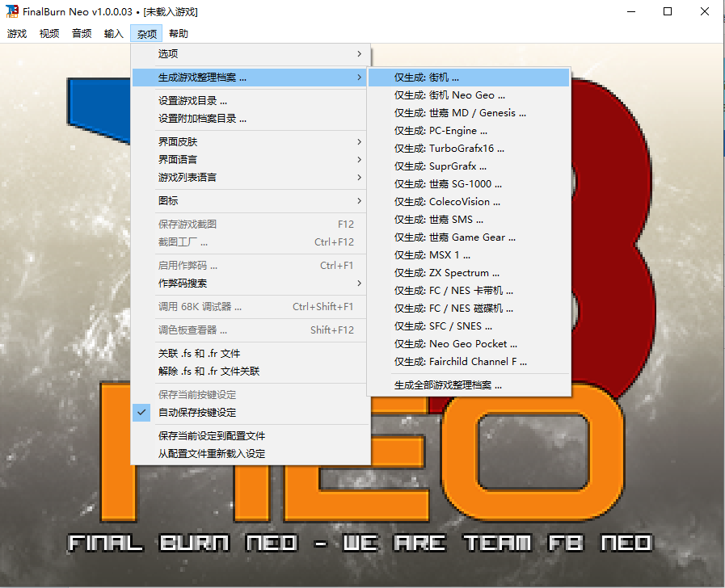This screenshot has width=725, height=588.
Task: Open the 游戏 menu
Action: tap(17, 34)
